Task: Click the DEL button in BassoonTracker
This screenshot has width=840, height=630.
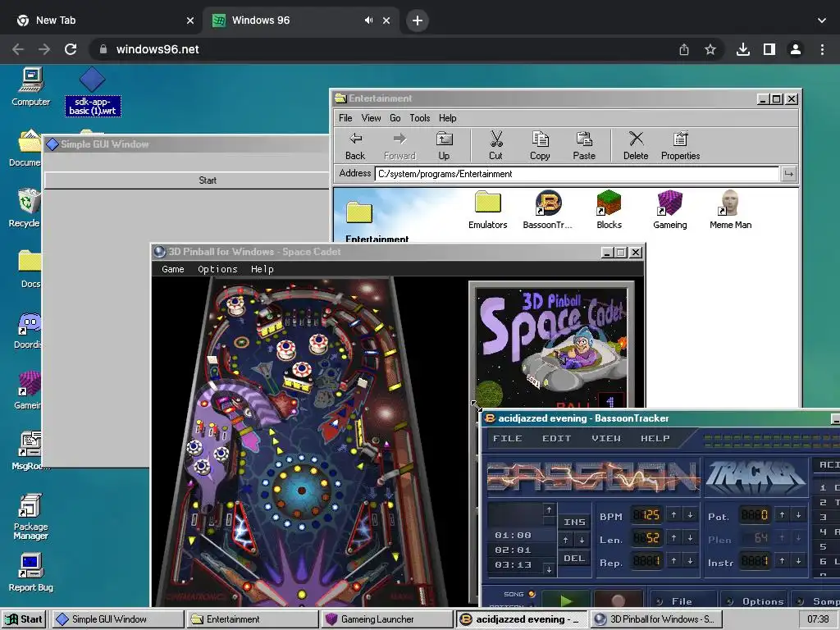Action: coord(574,558)
